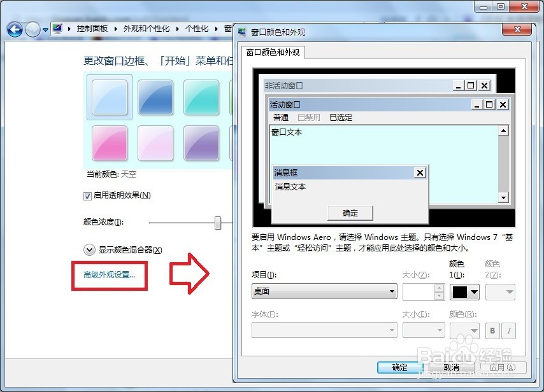Image resolution: width=544 pixels, height=392 pixels.
Task: Click active window close icon in preview
Action: tap(503, 104)
